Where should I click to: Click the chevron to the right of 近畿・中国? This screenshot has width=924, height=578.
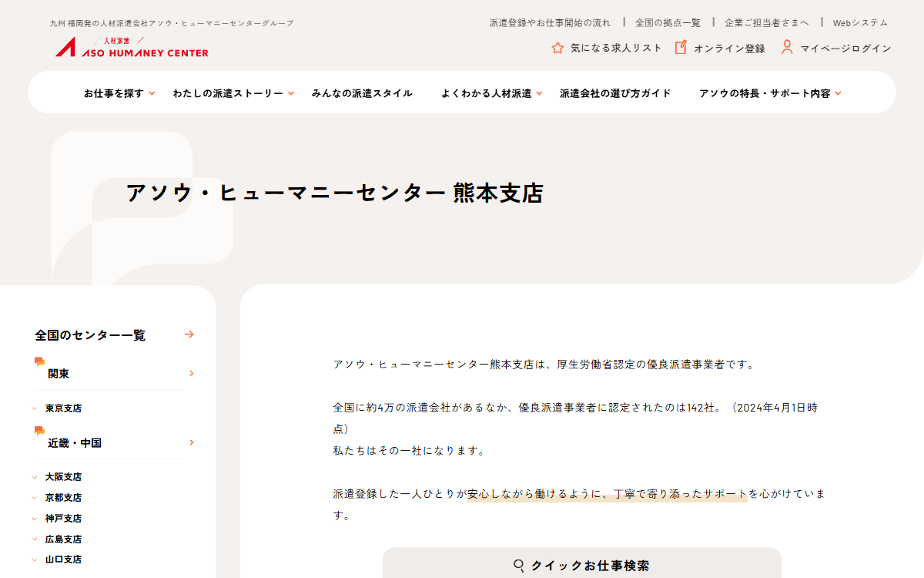191,442
